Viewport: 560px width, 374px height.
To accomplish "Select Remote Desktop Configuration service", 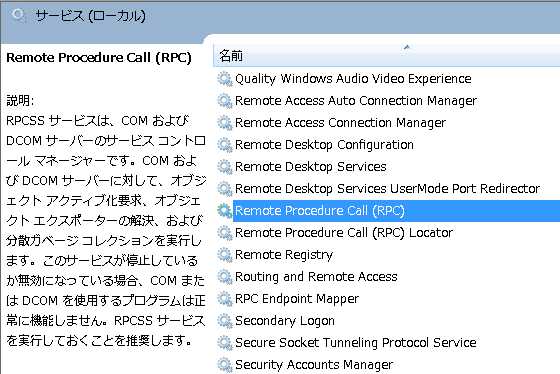I will [324, 145].
